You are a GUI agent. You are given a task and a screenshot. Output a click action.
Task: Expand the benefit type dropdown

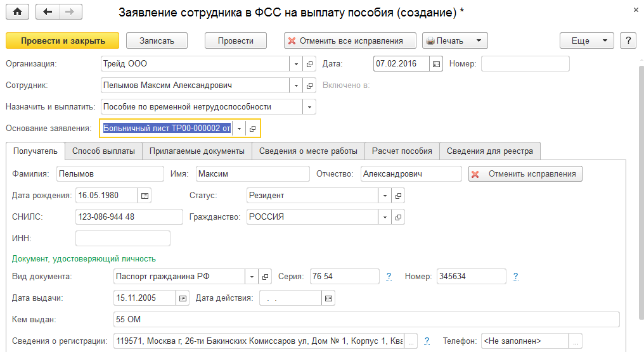pyautogui.click(x=309, y=107)
